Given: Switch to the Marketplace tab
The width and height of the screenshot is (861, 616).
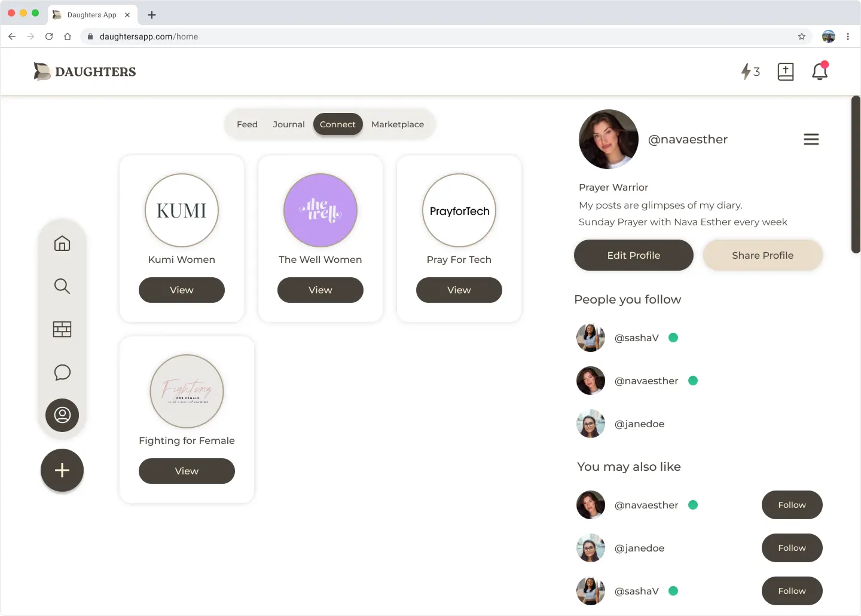Looking at the screenshot, I should (397, 124).
